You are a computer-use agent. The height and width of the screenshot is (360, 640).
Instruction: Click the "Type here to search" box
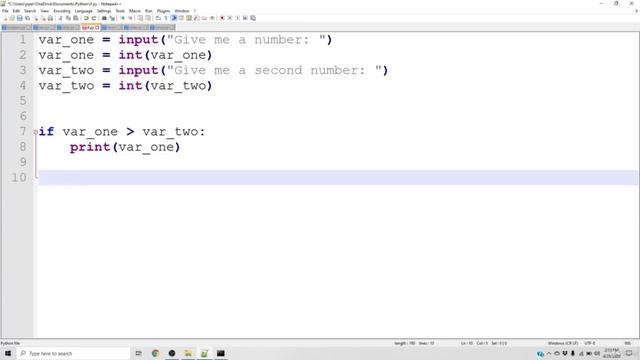[73, 353]
